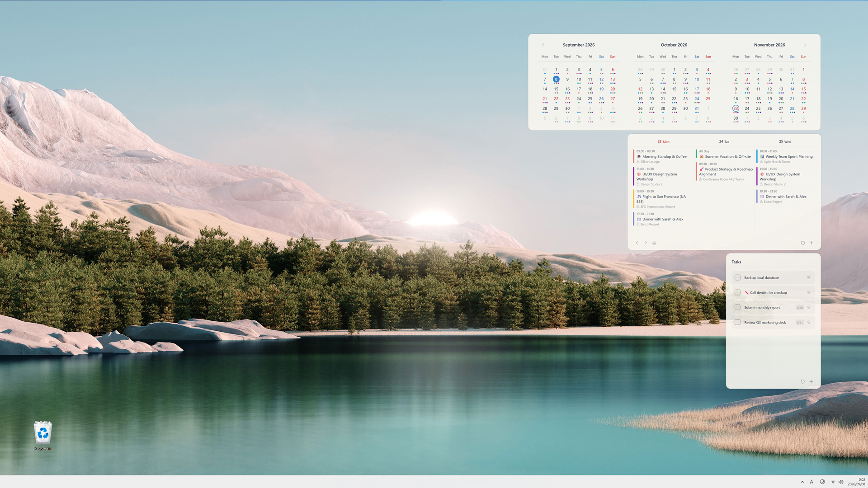Open Weekly Team Sprint Planning event
Image resolution: width=868 pixels, height=488 pixels.
(x=786, y=156)
